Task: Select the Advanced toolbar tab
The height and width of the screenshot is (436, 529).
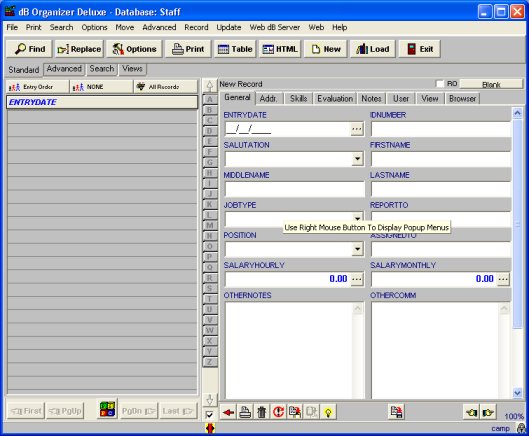Action: tap(64, 69)
